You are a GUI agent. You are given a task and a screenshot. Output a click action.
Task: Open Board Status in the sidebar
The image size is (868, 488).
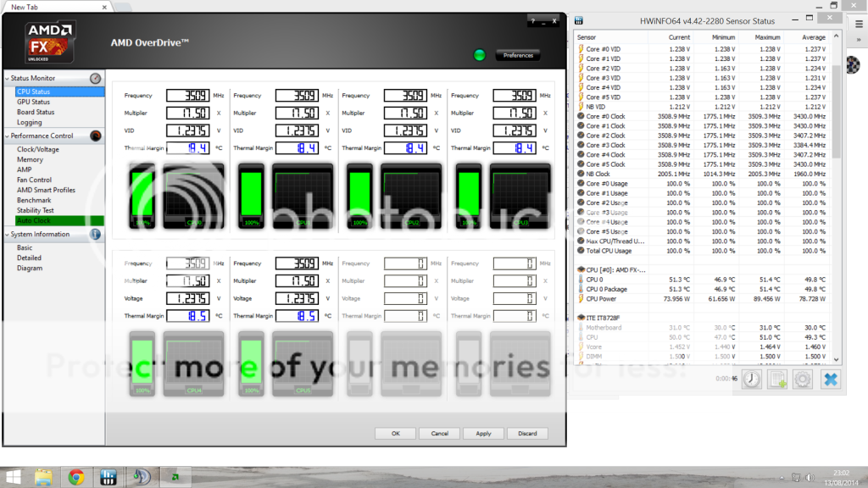pos(36,113)
